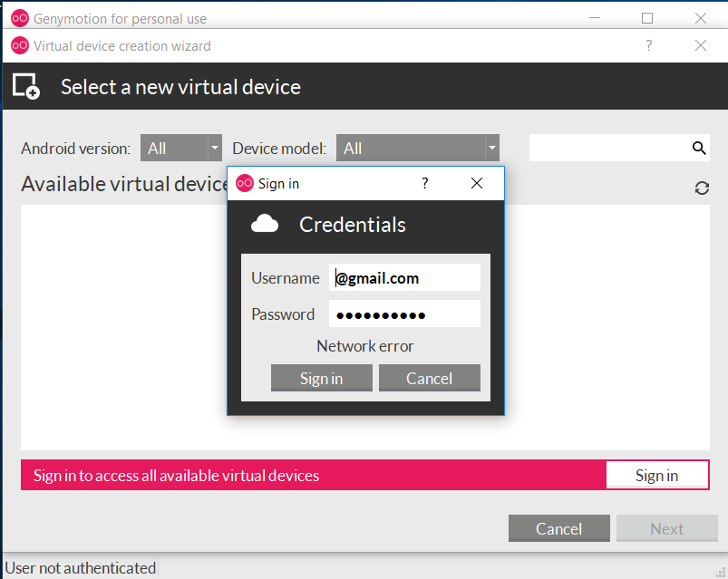Click the magnifier search icon
Image resolution: width=728 pixels, height=579 pixels.
tap(699, 148)
